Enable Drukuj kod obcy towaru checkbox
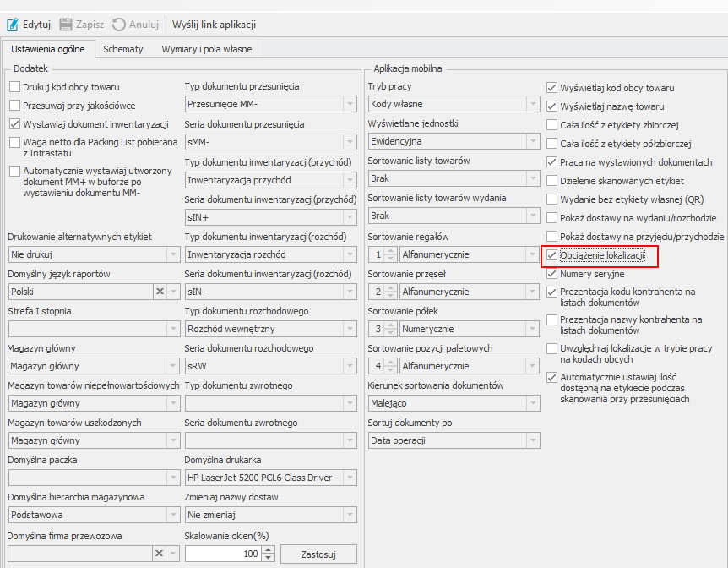This screenshot has width=728, height=568. pos(14,87)
